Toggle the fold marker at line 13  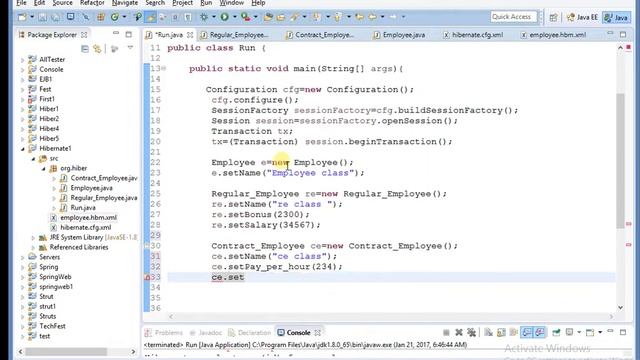163,68
